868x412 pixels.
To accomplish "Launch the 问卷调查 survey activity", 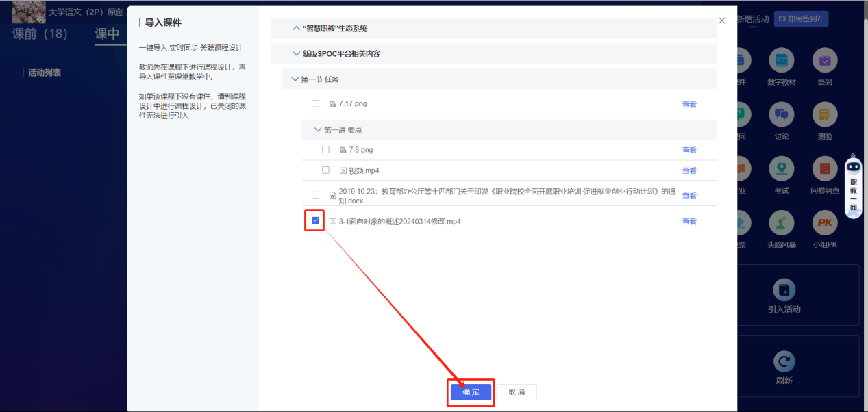I will (x=824, y=169).
